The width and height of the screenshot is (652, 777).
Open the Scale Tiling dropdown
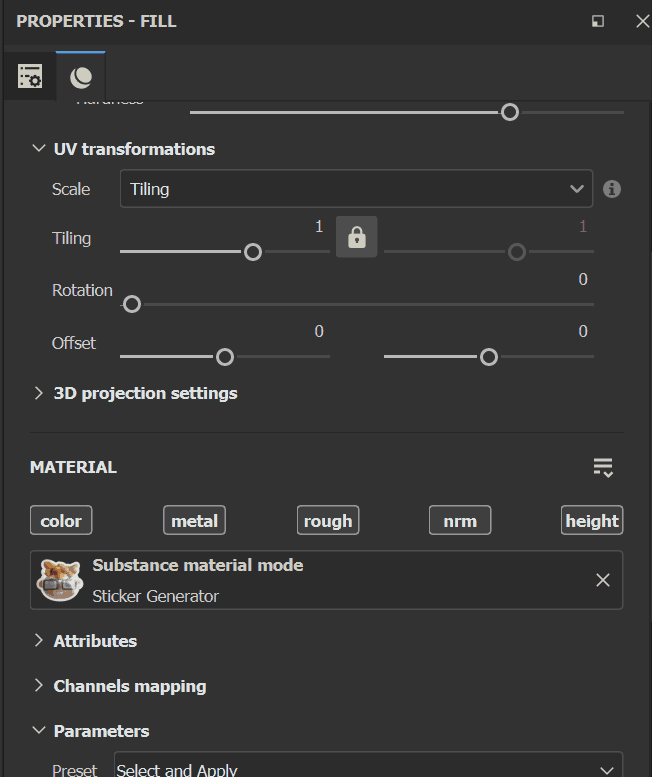click(x=356, y=189)
